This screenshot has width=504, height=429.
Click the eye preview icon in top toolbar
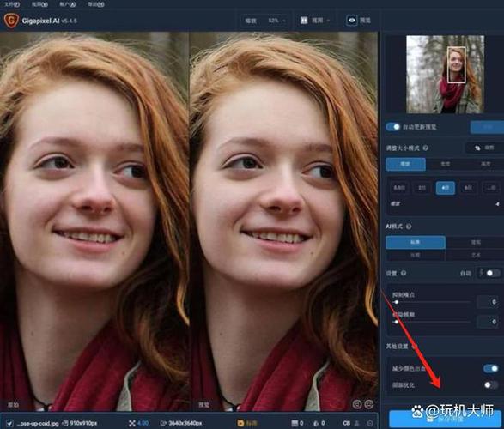[352, 21]
